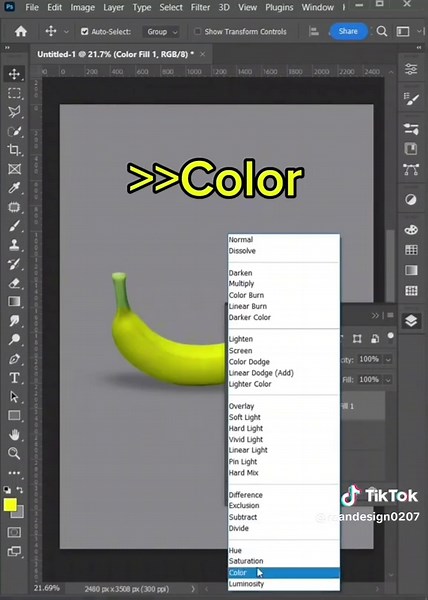Select the Crop tool
The width and height of the screenshot is (428, 600).
[x=14, y=150]
